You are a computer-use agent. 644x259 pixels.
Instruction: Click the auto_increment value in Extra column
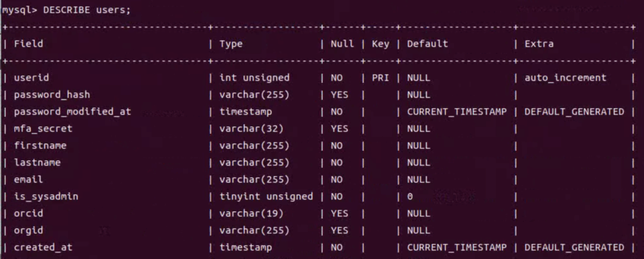tap(565, 77)
